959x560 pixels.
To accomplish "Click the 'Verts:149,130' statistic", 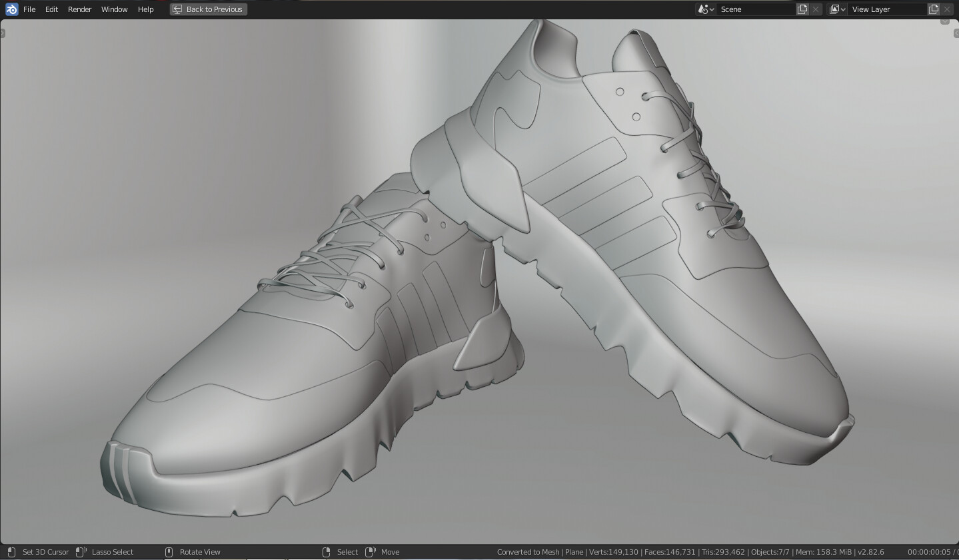I will 614,552.
